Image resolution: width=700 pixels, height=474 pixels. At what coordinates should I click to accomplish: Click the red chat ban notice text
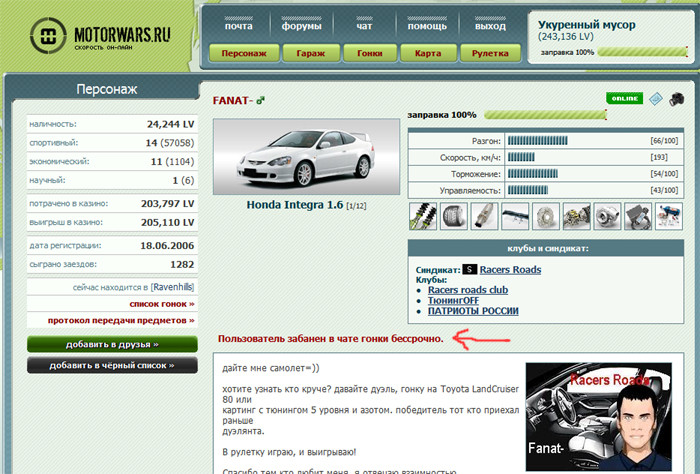click(x=331, y=339)
